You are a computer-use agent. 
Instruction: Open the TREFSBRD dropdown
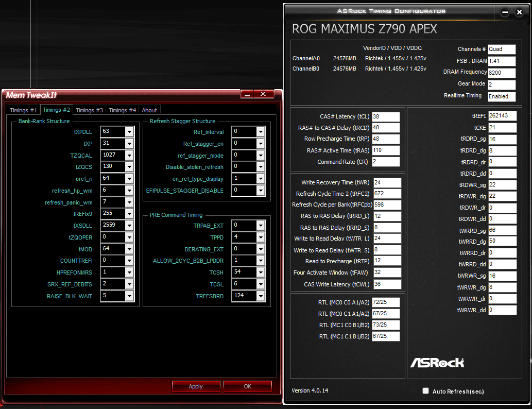point(261,296)
